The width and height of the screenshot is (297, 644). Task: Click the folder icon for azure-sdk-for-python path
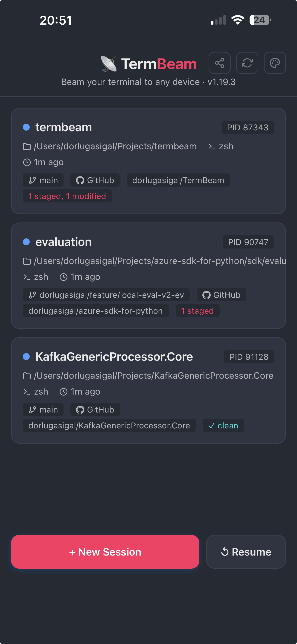click(x=27, y=261)
